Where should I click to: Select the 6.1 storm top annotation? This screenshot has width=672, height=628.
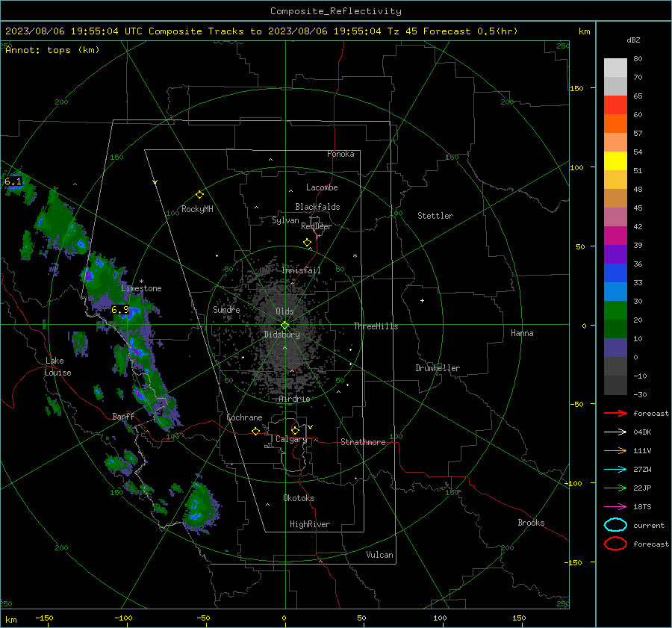pyautogui.click(x=13, y=181)
